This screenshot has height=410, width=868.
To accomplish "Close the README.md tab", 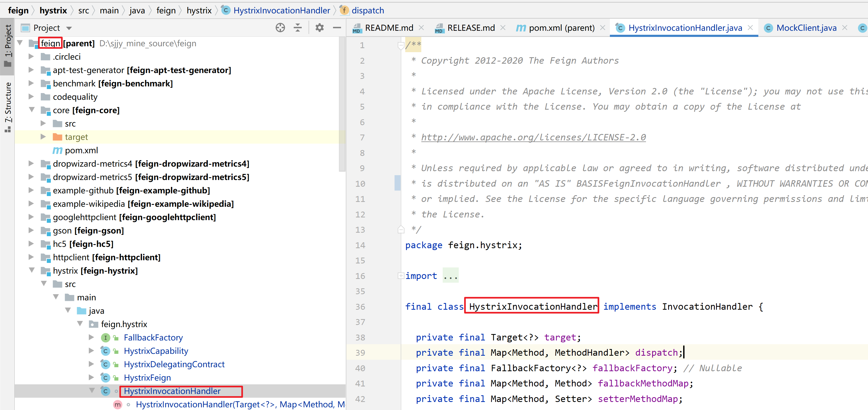I will coord(421,28).
